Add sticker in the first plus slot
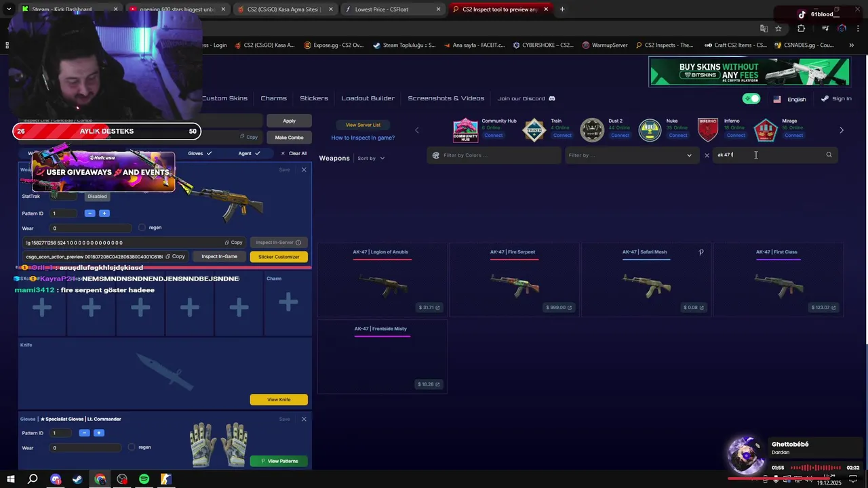 click(42, 308)
